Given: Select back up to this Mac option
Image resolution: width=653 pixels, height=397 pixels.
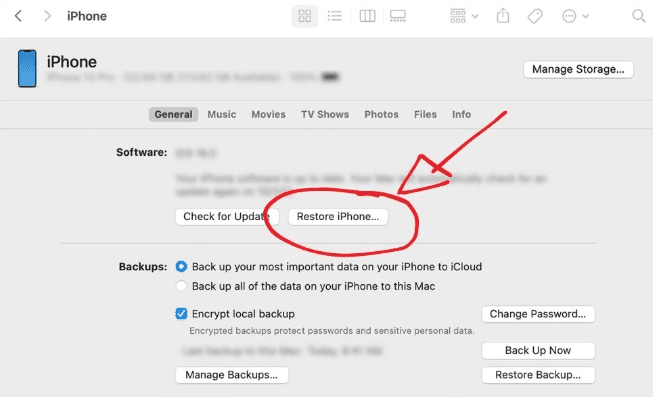Looking at the screenshot, I should [181, 286].
